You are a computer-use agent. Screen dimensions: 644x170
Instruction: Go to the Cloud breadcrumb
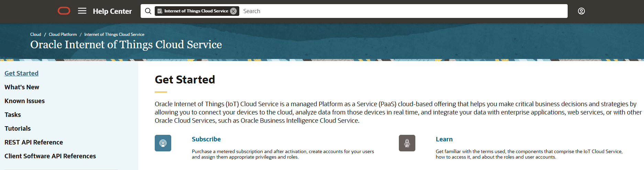coord(35,34)
